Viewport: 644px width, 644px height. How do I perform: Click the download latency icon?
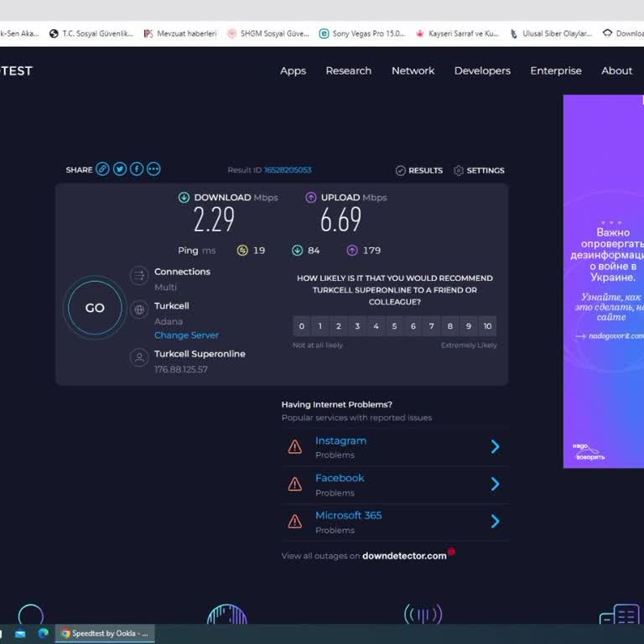click(x=297, y=250)
